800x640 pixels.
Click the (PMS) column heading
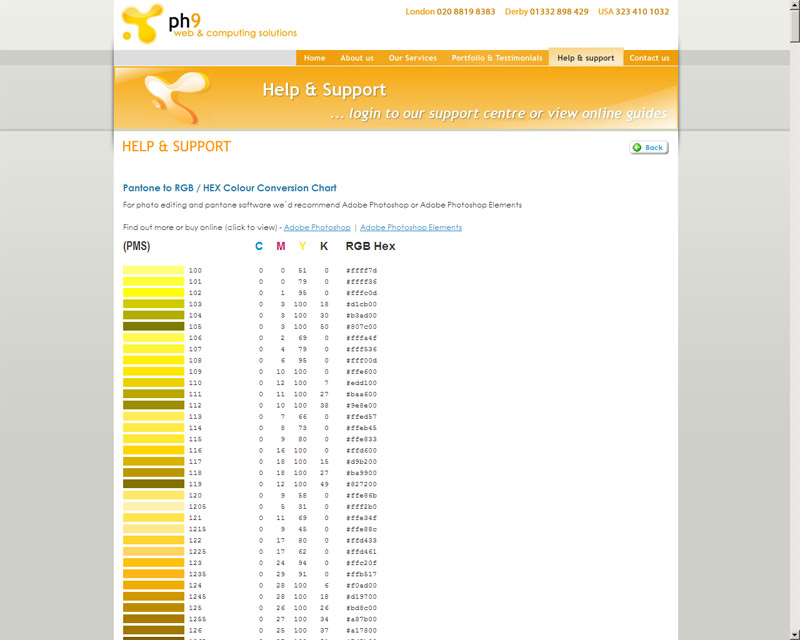pos(136,246)
